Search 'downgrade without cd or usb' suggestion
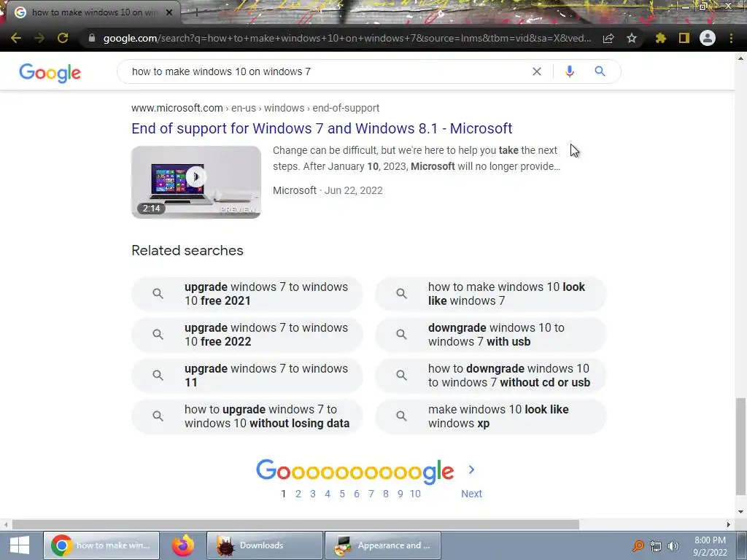Image resolution: width=747 pixels, height=560 pixels. 491,376
